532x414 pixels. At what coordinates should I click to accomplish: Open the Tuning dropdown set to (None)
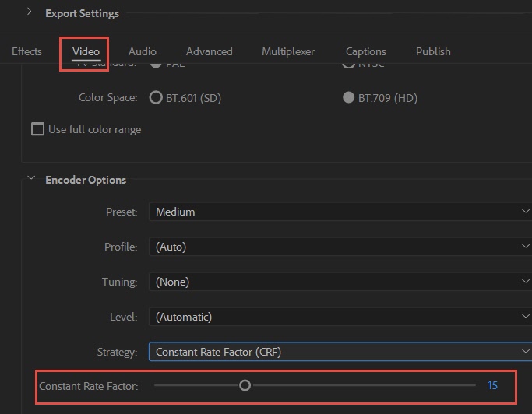pos(340,282)
